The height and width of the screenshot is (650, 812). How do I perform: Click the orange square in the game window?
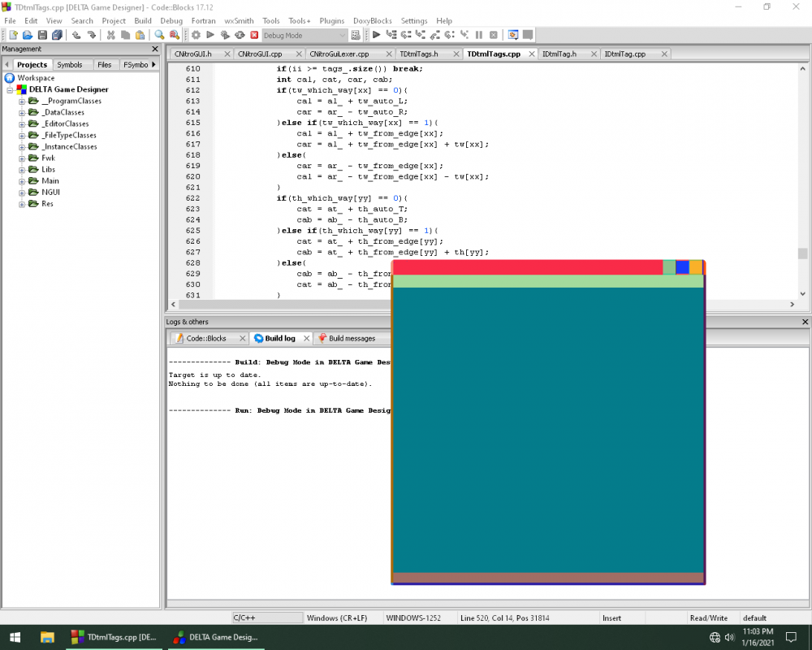[x=696, y=267]
